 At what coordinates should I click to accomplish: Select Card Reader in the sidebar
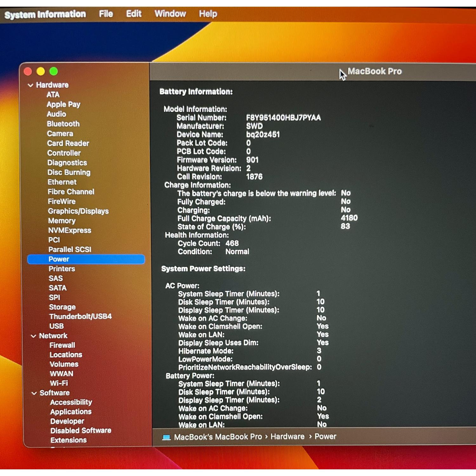tap(68, 143)
